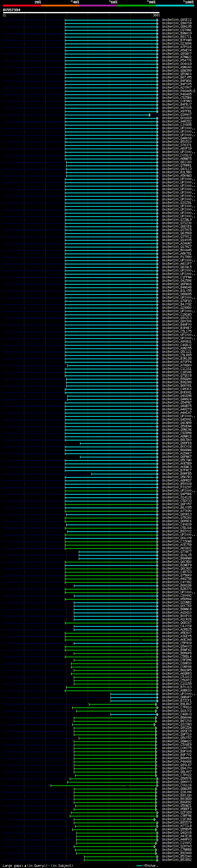The image size is (197, 868).
Task: Select the UniRef100_A7TK90 label
Action: [177, 511]
